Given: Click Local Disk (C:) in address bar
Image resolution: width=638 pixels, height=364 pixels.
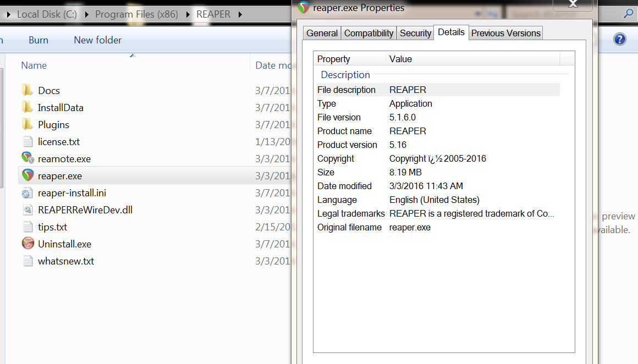Looking at the screenshot, I should [47, 14].
